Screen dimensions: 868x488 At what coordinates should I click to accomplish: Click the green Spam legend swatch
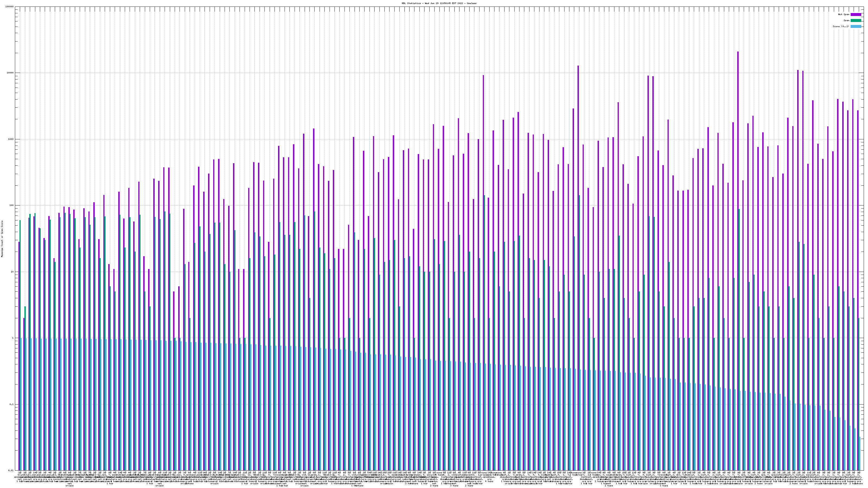(856, 21)
